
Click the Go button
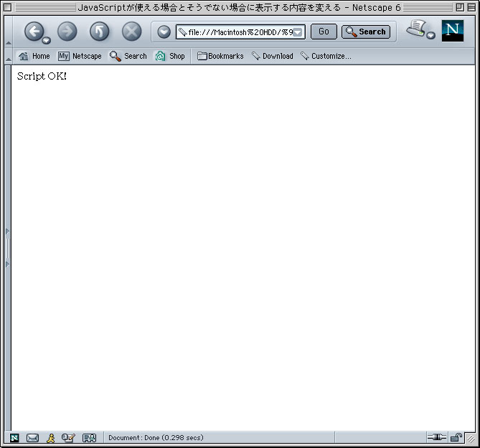pyautogui.click(x=324, y=32)
